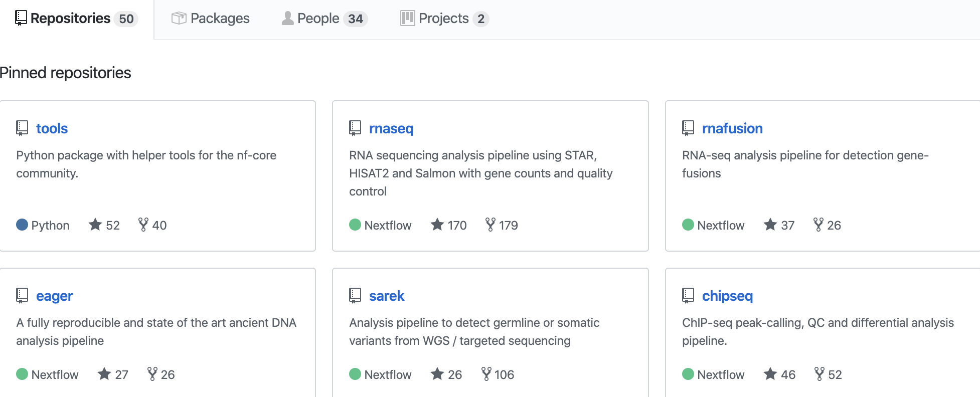This screenshot has width=980, height=397.
Task: Click the star icon on rnaseq card
Action: point(437,225)
